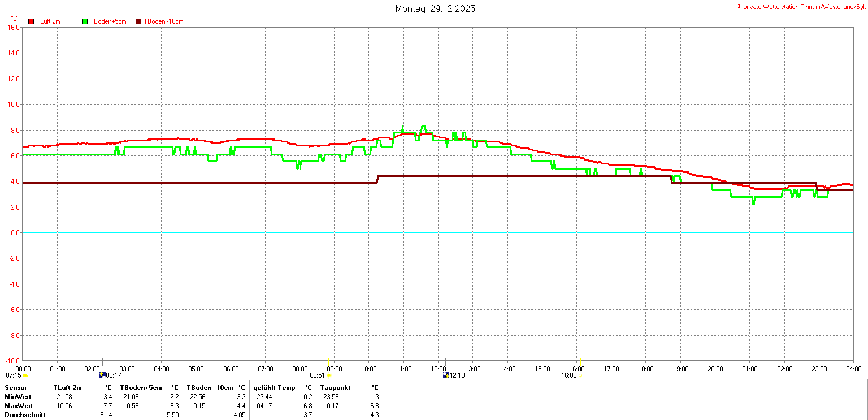
Task: Click the yellow sun icon beside 07:15
Action: [25, 375]
